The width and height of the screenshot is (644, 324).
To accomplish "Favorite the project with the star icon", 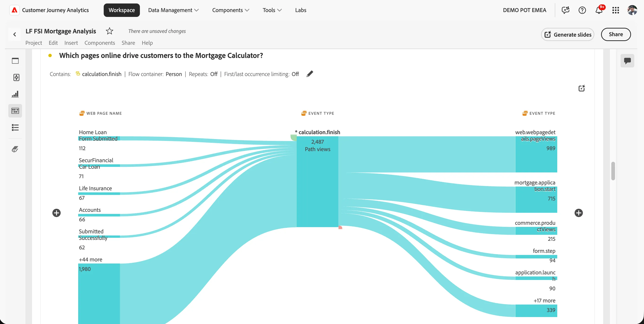I will tap(109, 31).
